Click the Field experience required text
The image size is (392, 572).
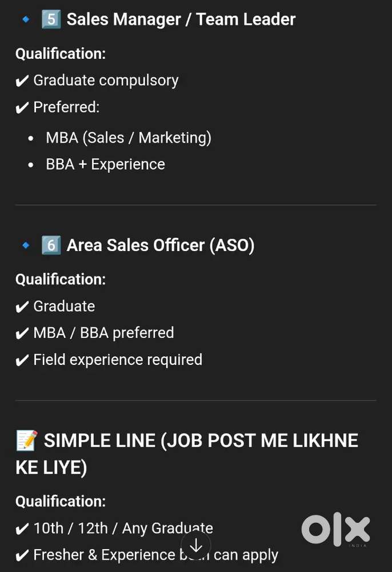coord(118,360)
